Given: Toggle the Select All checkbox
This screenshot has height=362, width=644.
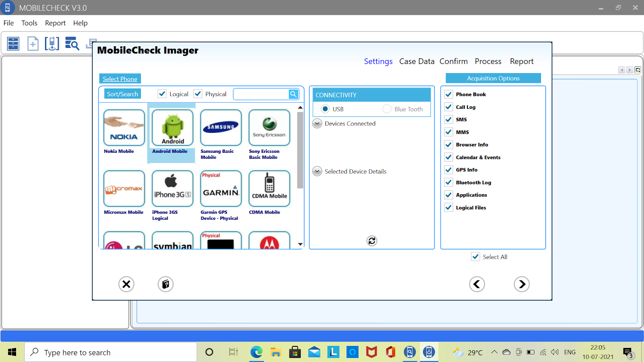Looking at the screenshot, I should pyautogui.click(x=475, y=257).
